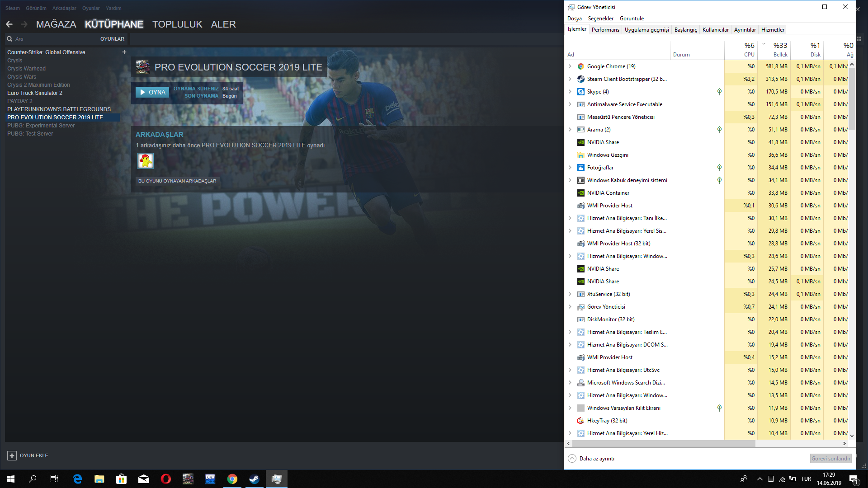Open Seçenekler menu in Task Manager
Screen dimensions: 868x488
pyautogui.click(x=601, y=19)
